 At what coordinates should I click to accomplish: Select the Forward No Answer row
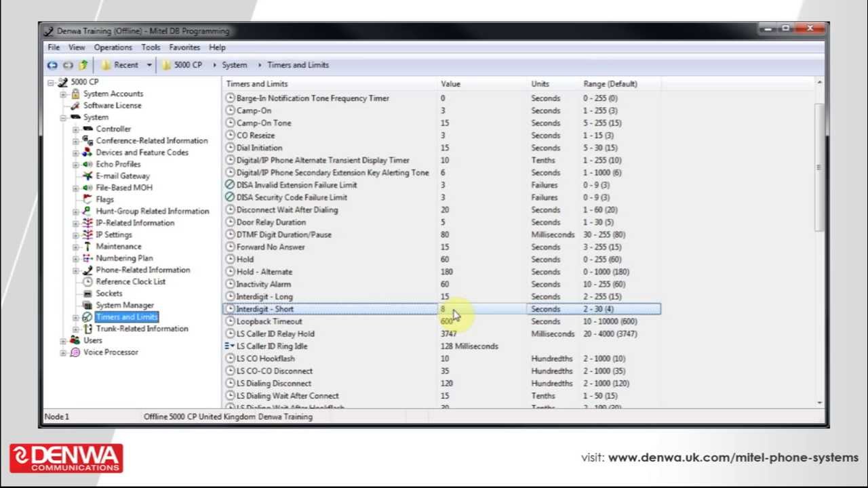click(441, 247)
